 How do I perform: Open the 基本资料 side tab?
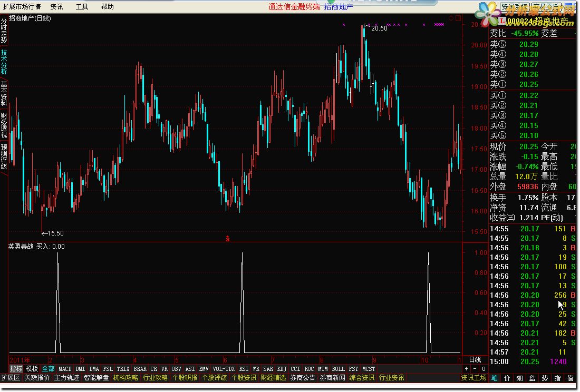(x=4, y=93)
